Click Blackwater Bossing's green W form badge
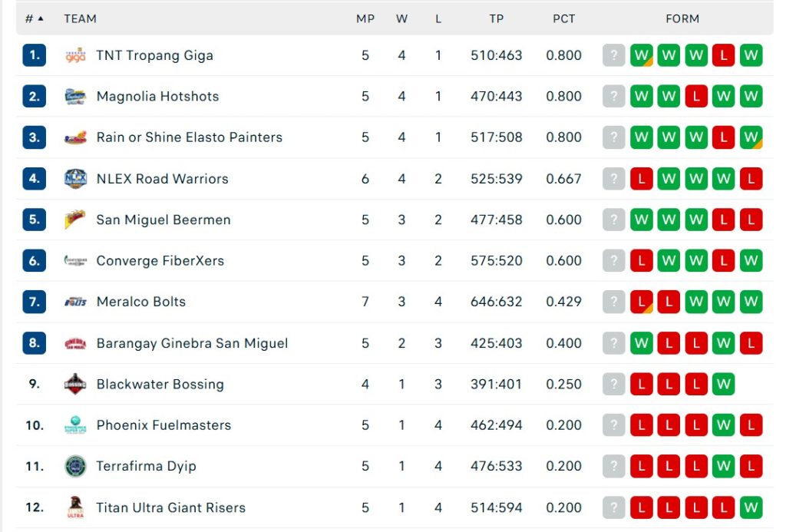Image resolution: width=786 pixels, height=532 pixels. pos(724,384)
